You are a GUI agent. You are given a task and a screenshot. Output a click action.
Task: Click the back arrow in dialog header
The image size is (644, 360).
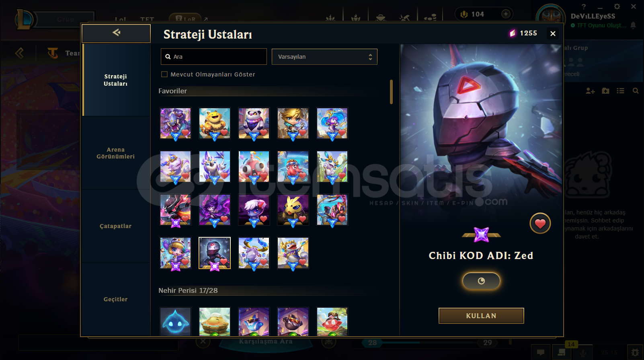[116, 33]
